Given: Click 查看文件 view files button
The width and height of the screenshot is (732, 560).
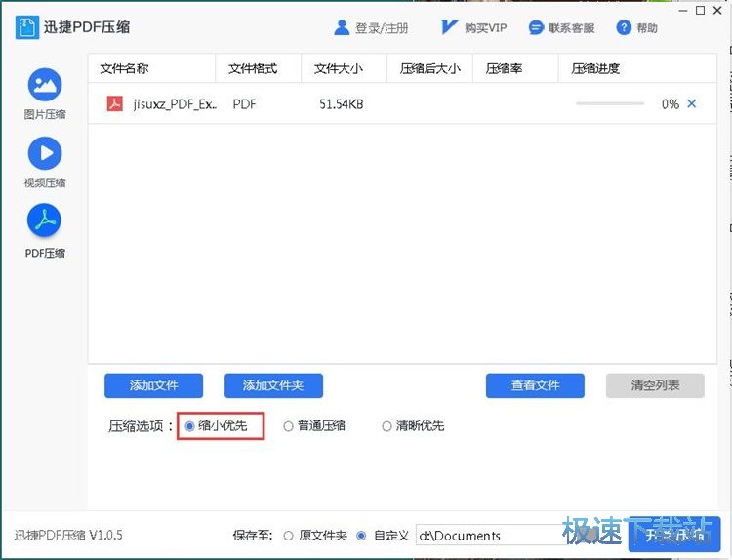Looking at the screenshot, I should (x=535, y=385).
